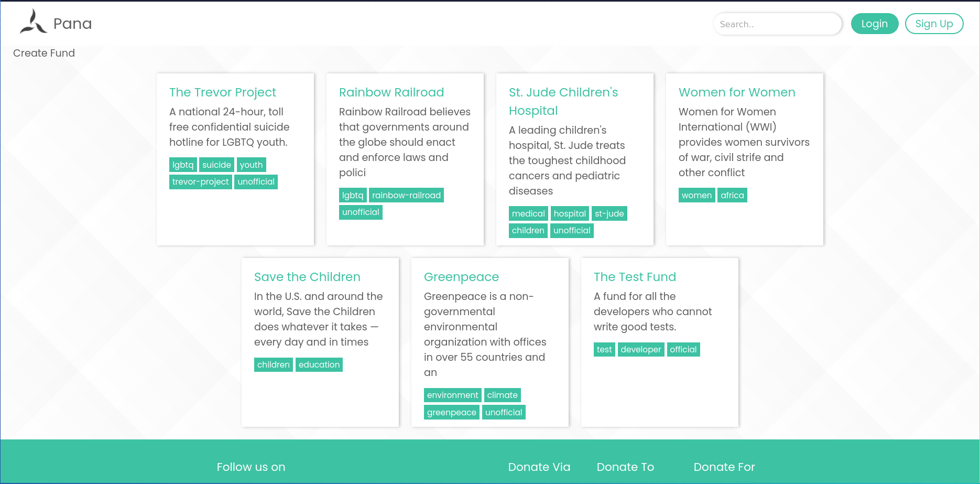Select the lgbtq tag on Trevor Project card

coord(183,165)
